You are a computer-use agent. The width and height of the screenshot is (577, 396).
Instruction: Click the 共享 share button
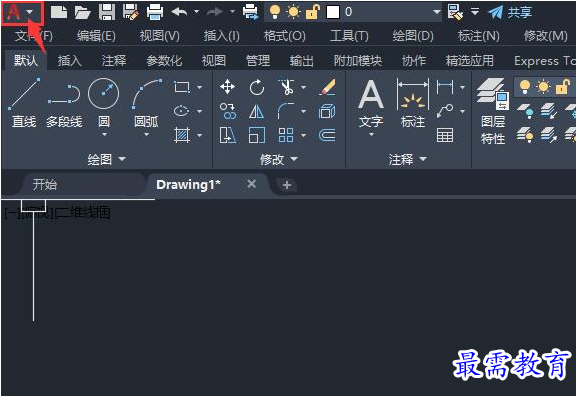(x=510, y=13)
